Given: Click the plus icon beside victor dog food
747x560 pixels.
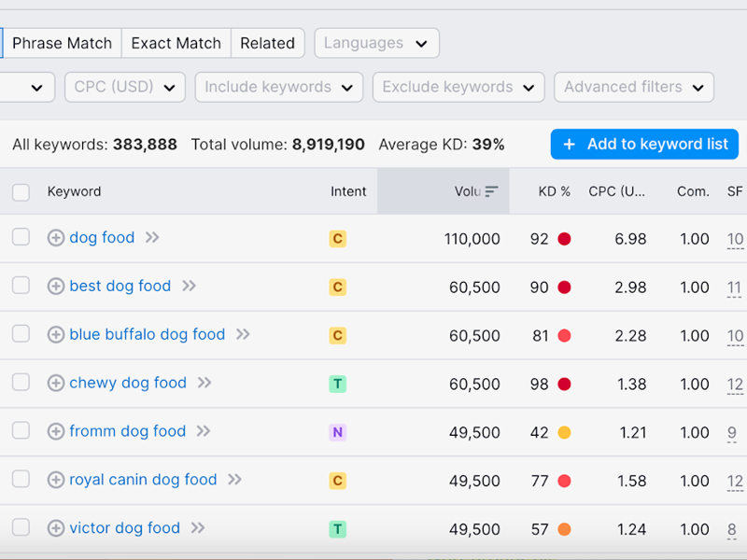Looking at the screenshot, I should (56, 527).
